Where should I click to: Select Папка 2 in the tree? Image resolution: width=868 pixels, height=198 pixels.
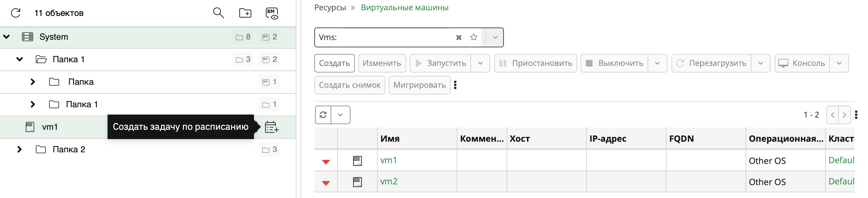(x=148, y=149)
